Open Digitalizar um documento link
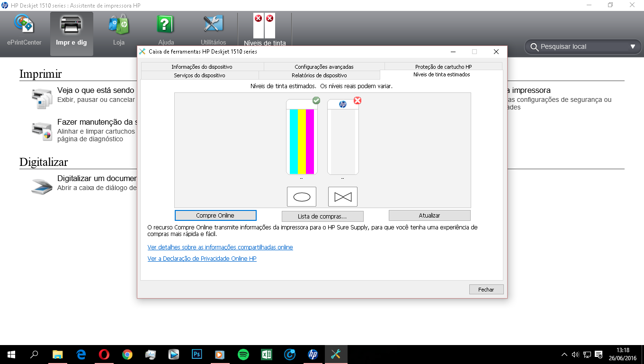This screenshot has width=644, height=364. (x=97, y=179)
